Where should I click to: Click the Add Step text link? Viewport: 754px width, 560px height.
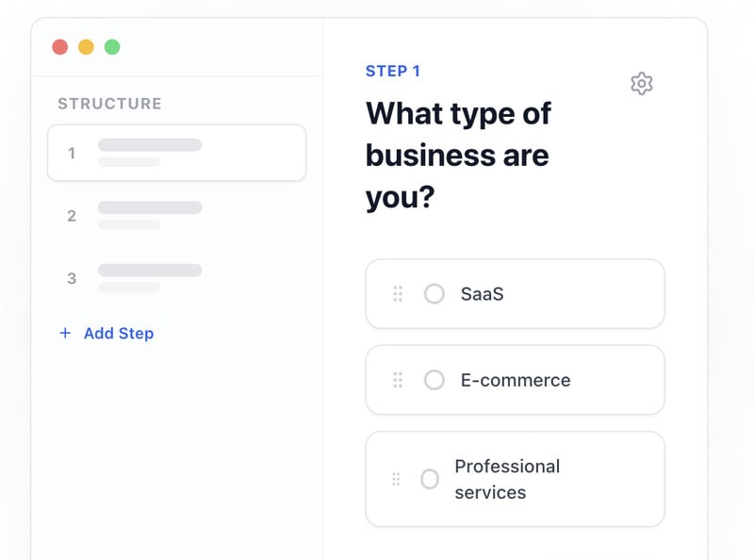pos(119,333)
